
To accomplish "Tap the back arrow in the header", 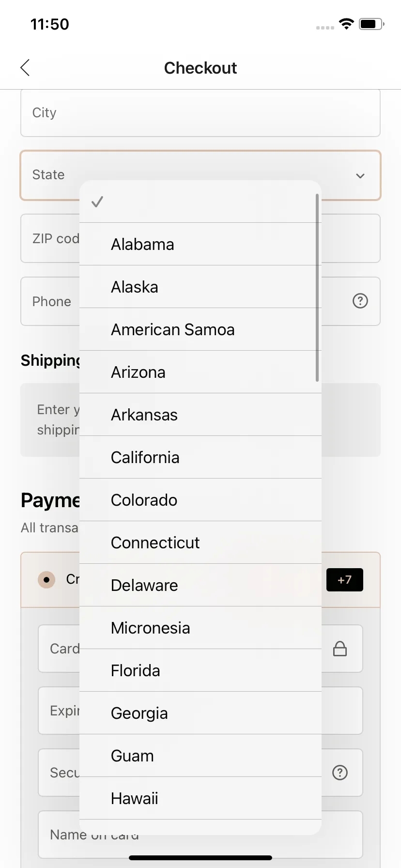I will point(25,68).
